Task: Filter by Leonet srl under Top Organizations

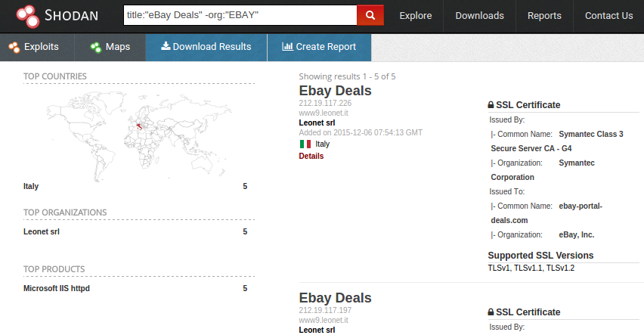Action: (x=42, y=231)
